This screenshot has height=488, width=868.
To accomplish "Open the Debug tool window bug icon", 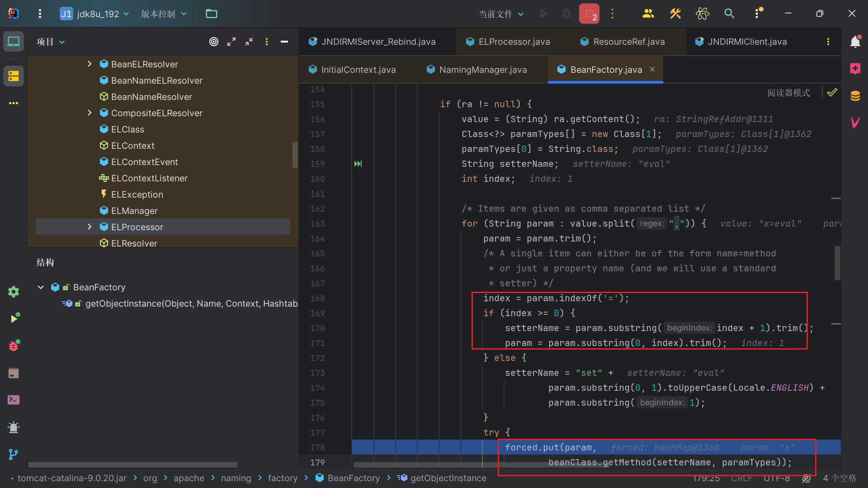I will click(x=14, y=346).
